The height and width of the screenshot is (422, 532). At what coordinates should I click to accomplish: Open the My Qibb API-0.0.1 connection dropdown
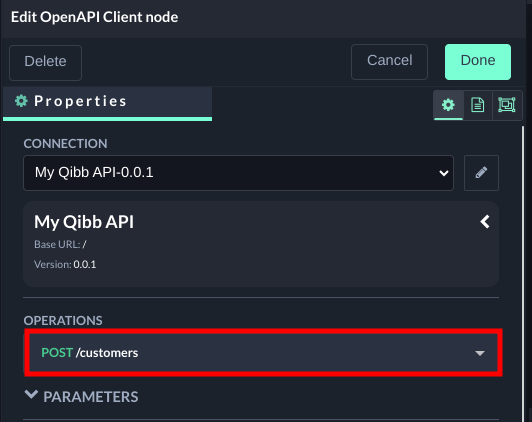click(x=238, y=173)
